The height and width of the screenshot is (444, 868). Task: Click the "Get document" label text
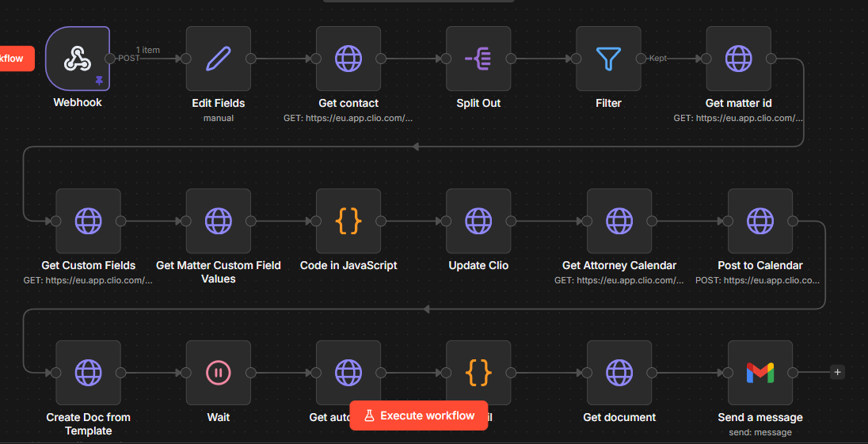619,417
